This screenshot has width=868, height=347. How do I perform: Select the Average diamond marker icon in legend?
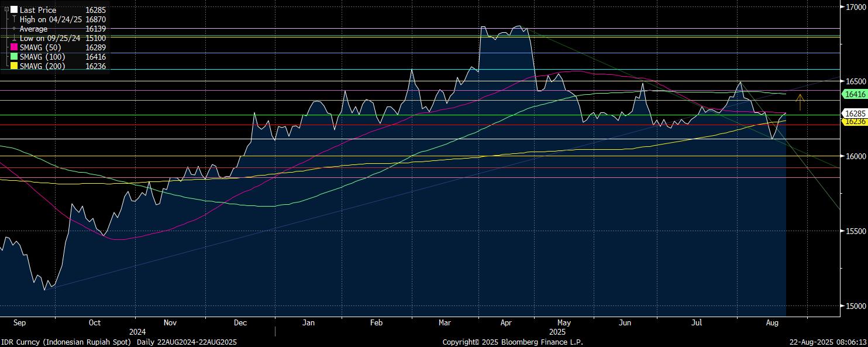point(14,29)
